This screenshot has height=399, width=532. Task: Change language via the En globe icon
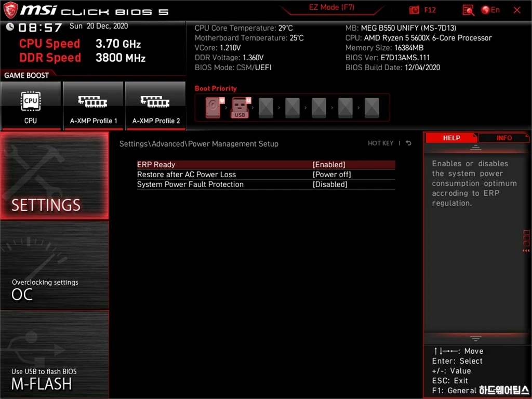click(x=490, y=10)
